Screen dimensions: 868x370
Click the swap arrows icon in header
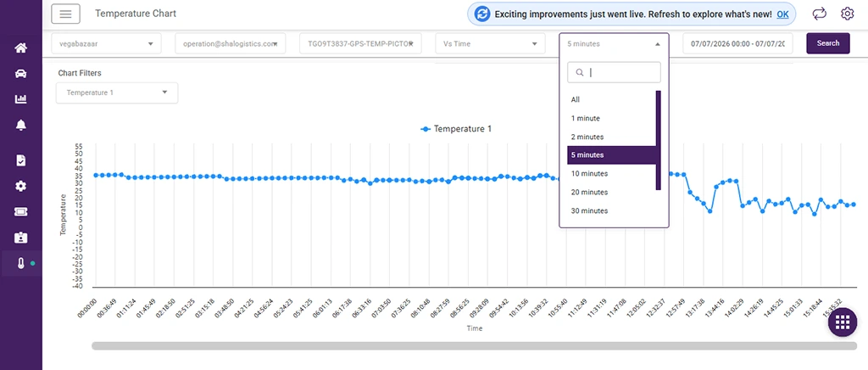820,14
